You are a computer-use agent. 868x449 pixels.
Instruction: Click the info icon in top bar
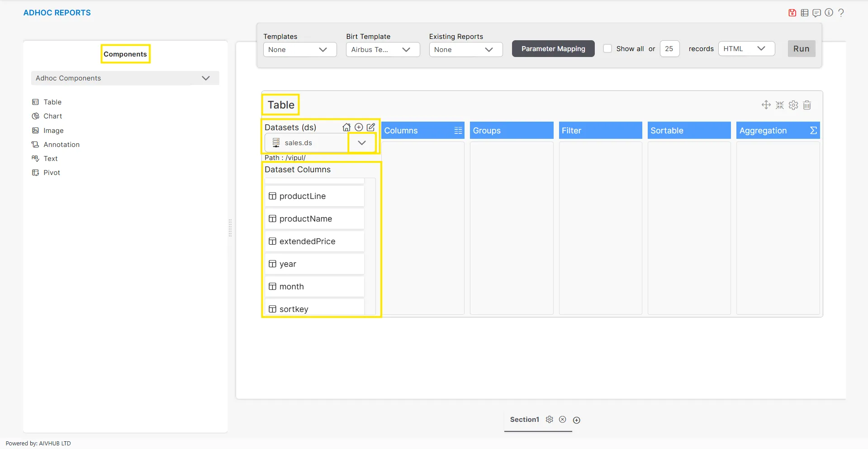tap(829, 13)
